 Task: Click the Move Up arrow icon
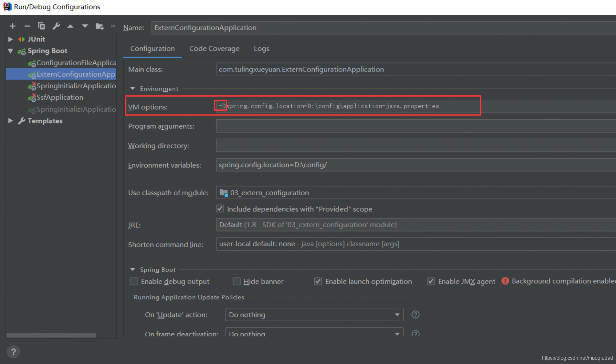pos(70,26)
